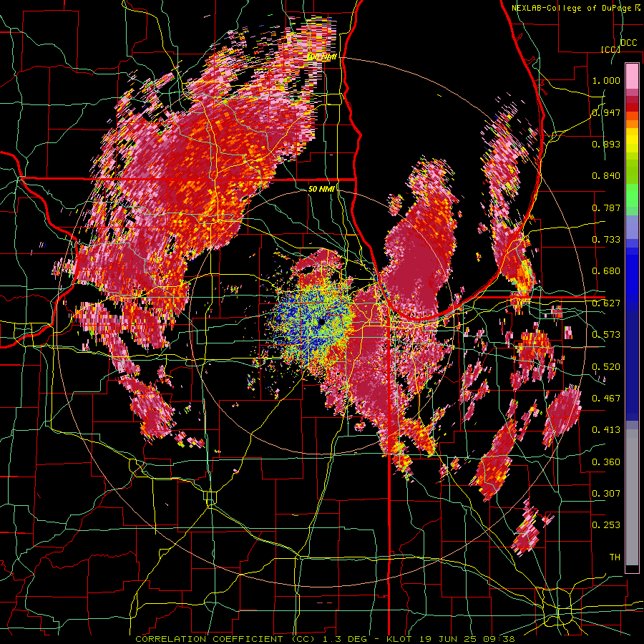Click the 0.467 legend value

[x=606, y=399]
